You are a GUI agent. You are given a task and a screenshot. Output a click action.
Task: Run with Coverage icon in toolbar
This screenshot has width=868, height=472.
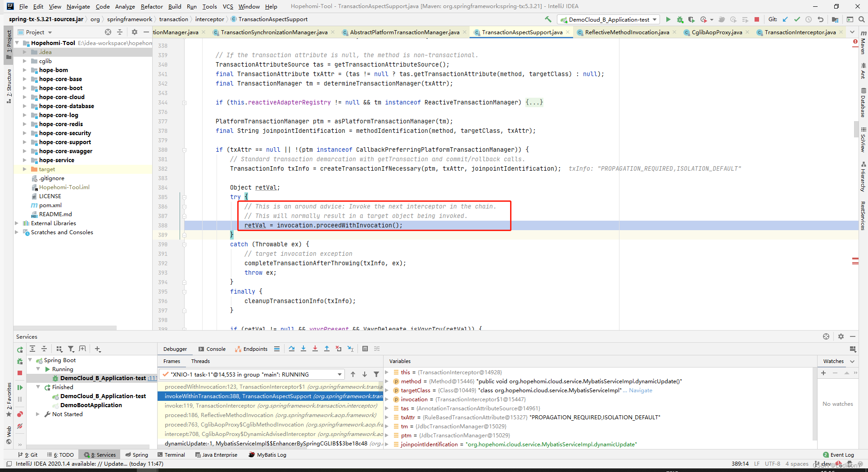[692, 19]
